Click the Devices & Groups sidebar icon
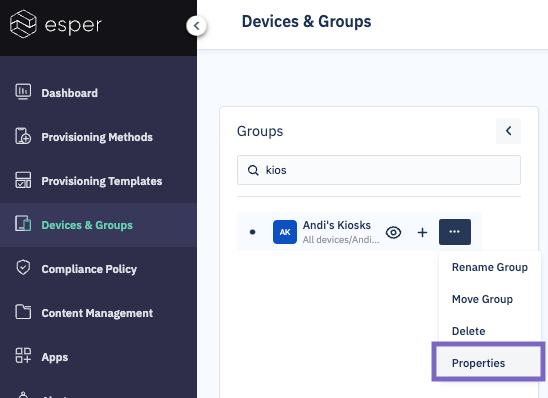 [x=23, y=224]
